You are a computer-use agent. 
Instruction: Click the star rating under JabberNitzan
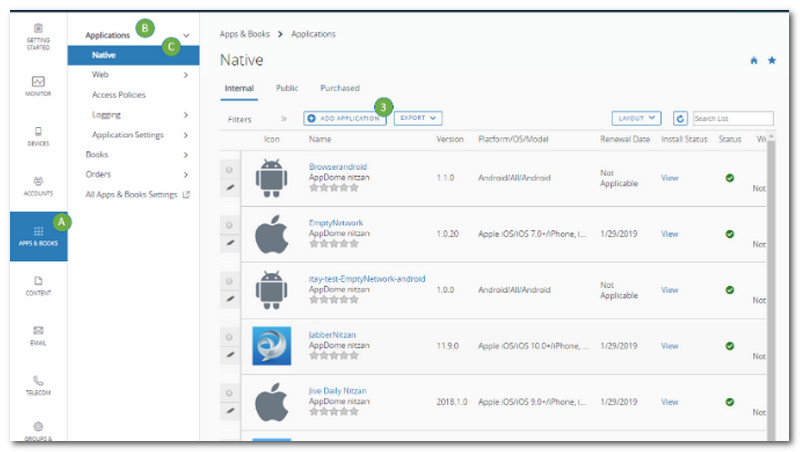(x=334, y=356)
